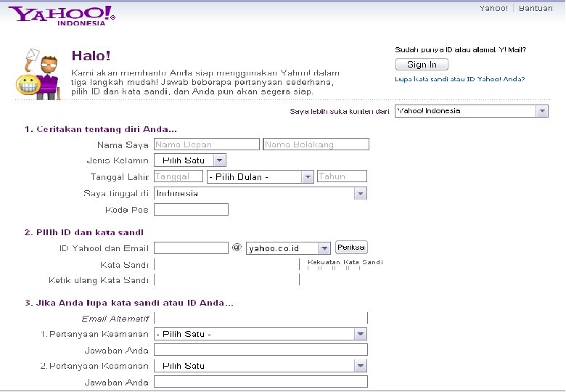Click the Periksa check button
566x392 pixels.
351,248
